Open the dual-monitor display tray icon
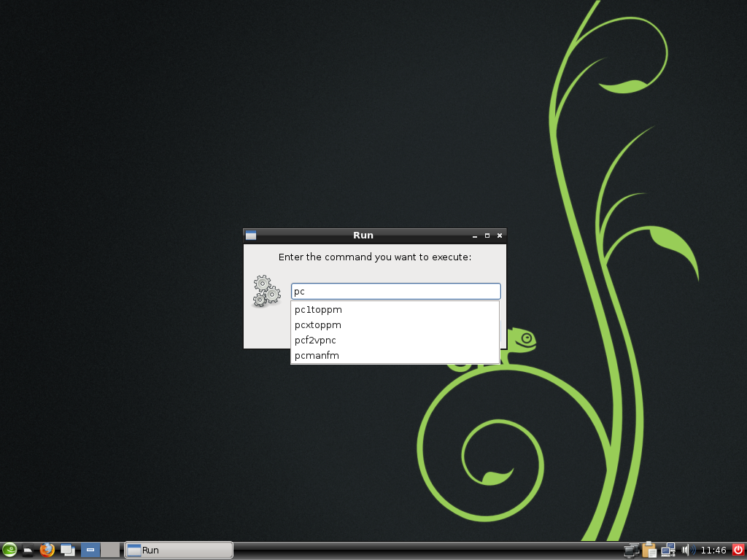The image size is (747, 560). click(632, 550)
